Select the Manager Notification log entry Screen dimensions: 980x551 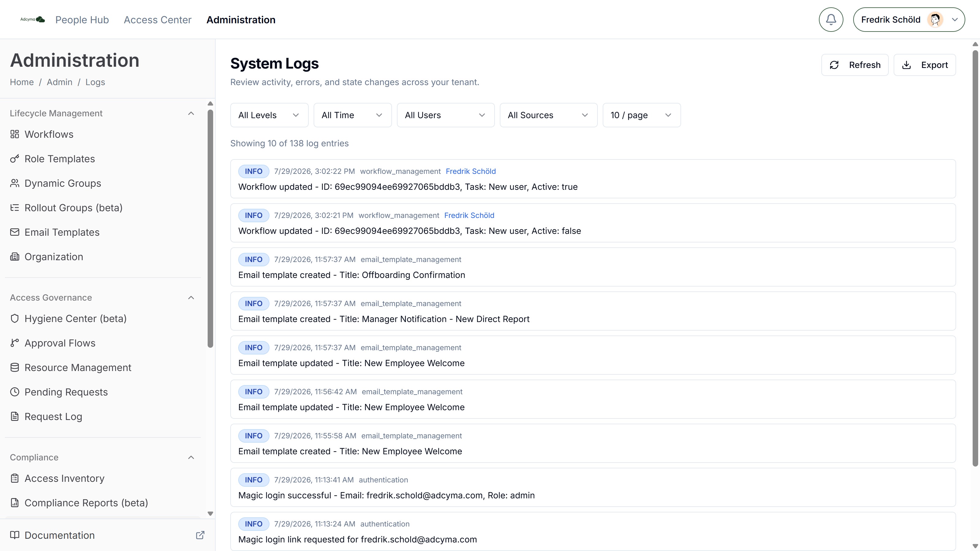coord(593,311)
